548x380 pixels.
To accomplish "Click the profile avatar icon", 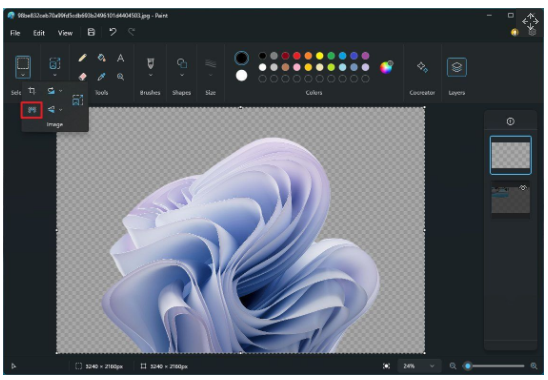I will click(x=514, y=32).
